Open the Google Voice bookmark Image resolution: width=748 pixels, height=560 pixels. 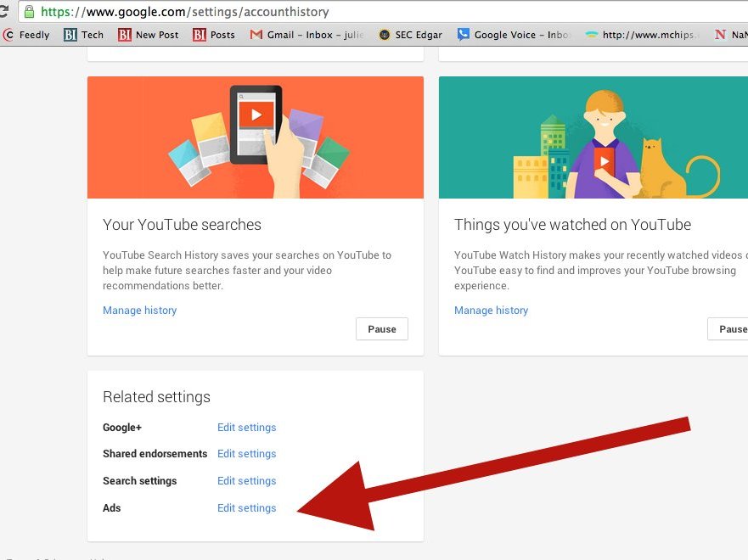pyautogui.click(x=515, y=35)
